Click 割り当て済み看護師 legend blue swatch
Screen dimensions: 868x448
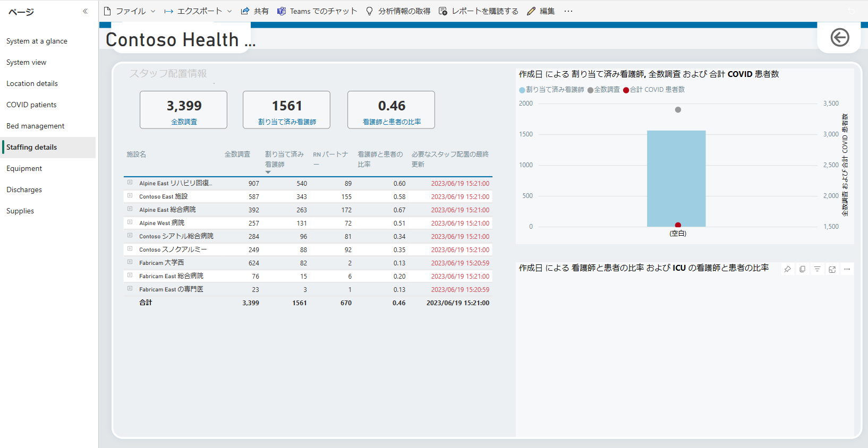[x=522, y=90]
